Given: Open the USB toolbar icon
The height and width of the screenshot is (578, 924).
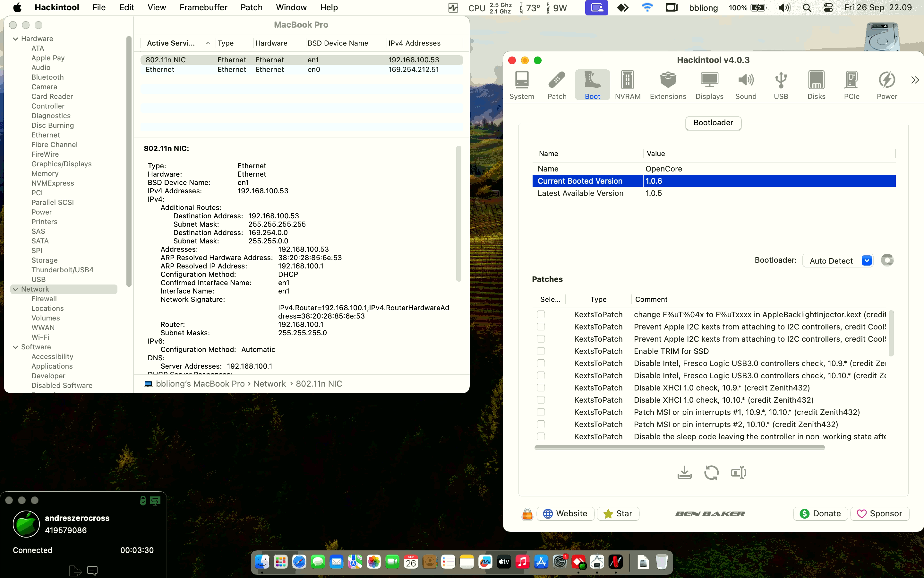Looking at the screenshot, I should point(781,85).
